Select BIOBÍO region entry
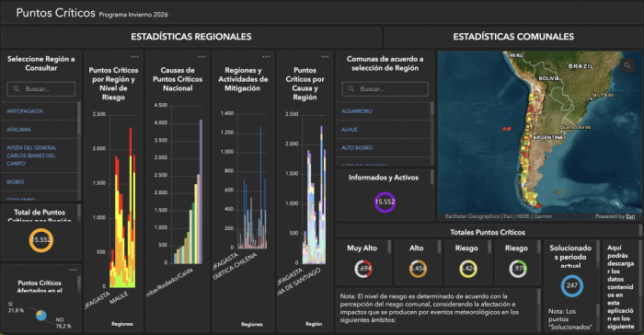644x335 pixels. point(16,181)
